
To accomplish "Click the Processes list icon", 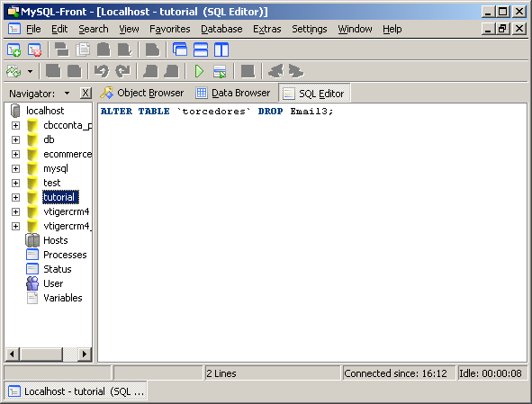I will tap(32, 255).
